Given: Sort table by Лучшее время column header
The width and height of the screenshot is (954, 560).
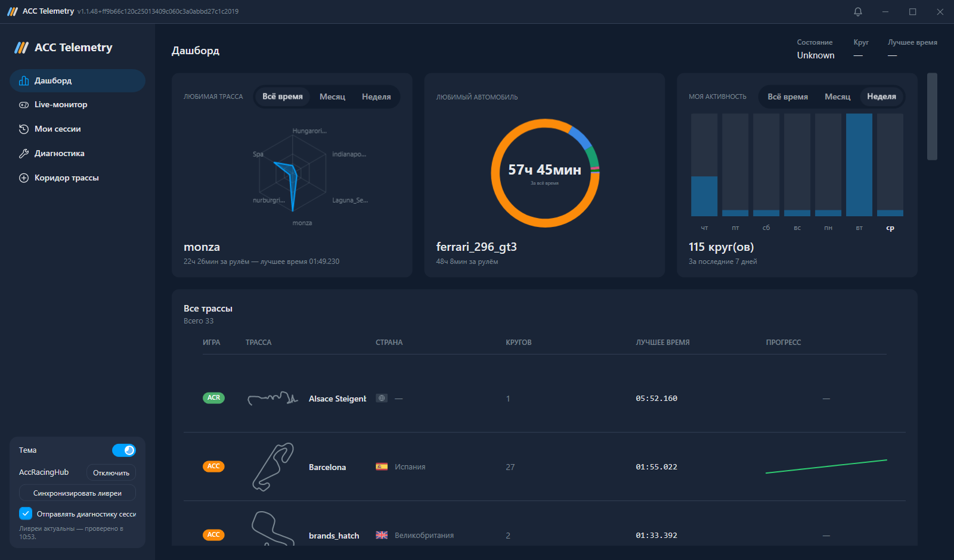Looking at the screenshot, I should [x=662, y=343].
